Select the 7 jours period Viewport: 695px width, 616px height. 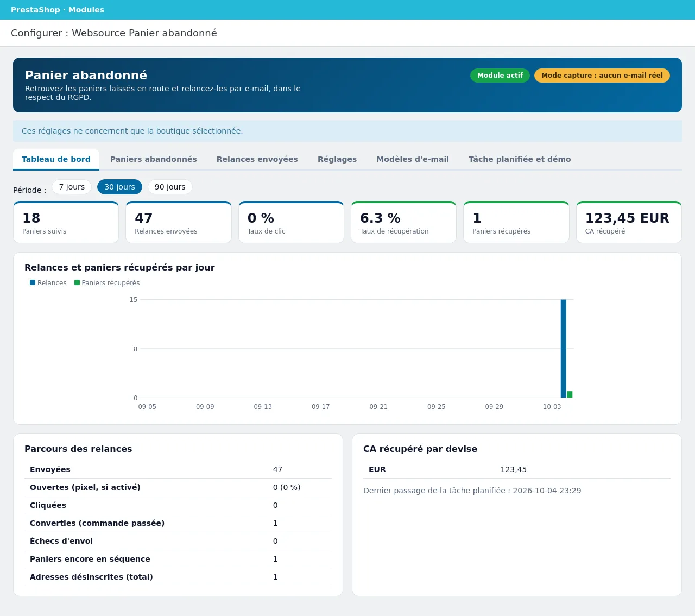(x=72, y=187)
